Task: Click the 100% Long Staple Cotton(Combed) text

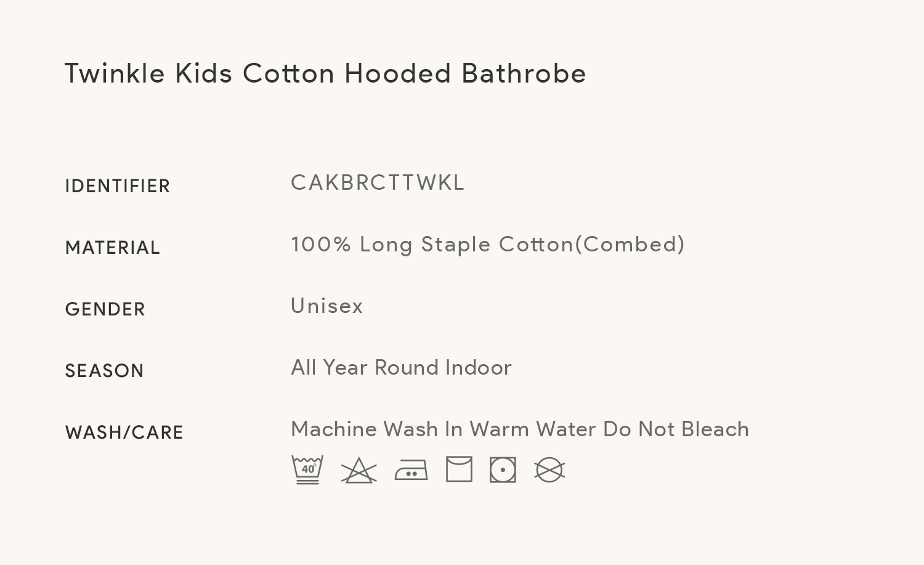Action: coord(488,245)
